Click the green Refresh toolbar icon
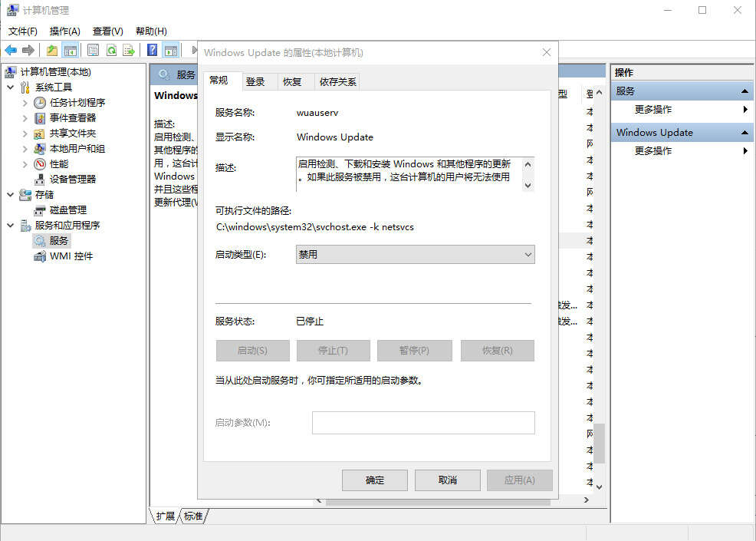The image size is (756, 541). click(x=111, y=50)
